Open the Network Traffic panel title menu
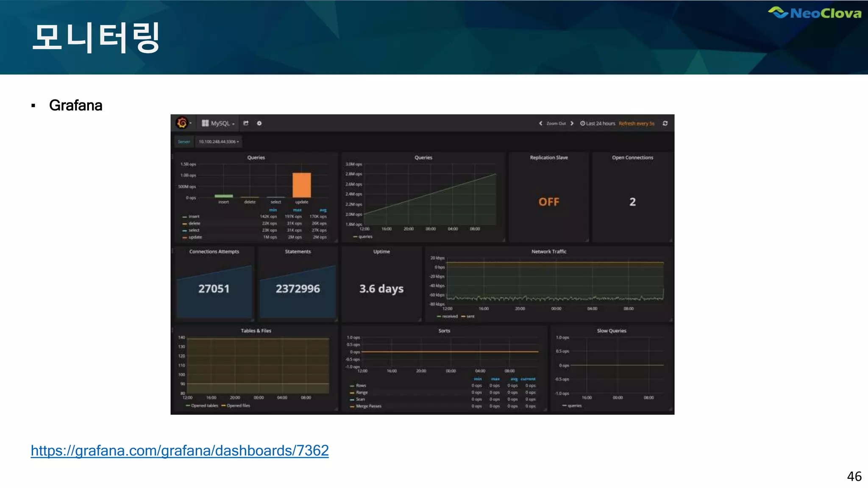868x488 pixels. coord(548,252)
